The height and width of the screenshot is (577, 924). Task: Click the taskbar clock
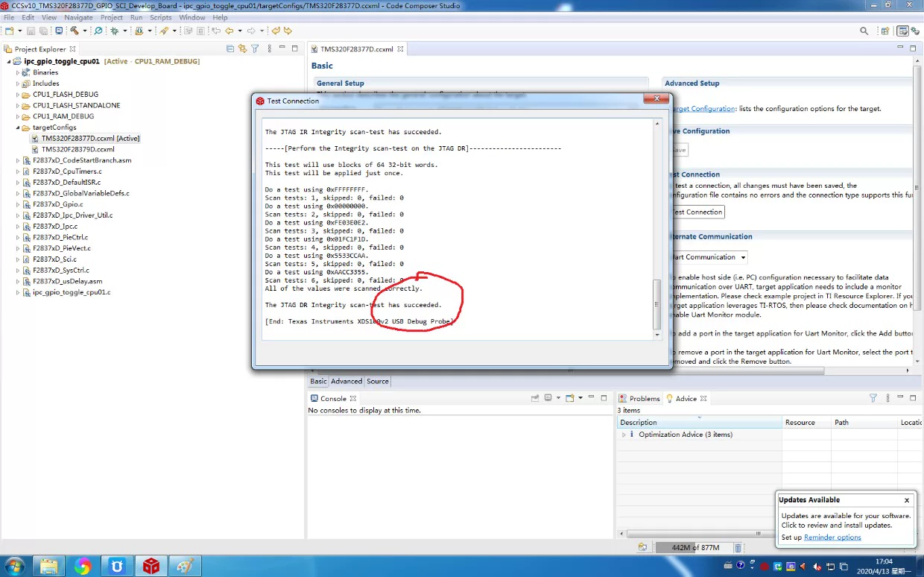click(x=884, y=566)
